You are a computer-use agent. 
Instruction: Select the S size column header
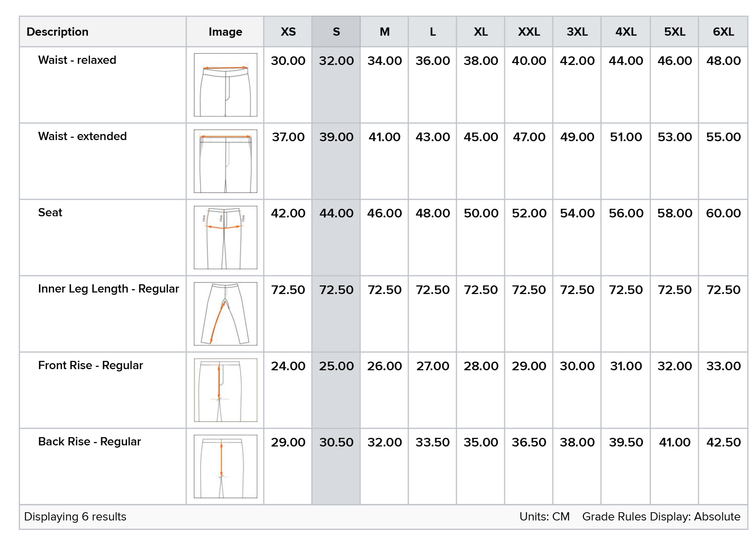(x=336, y=32)
